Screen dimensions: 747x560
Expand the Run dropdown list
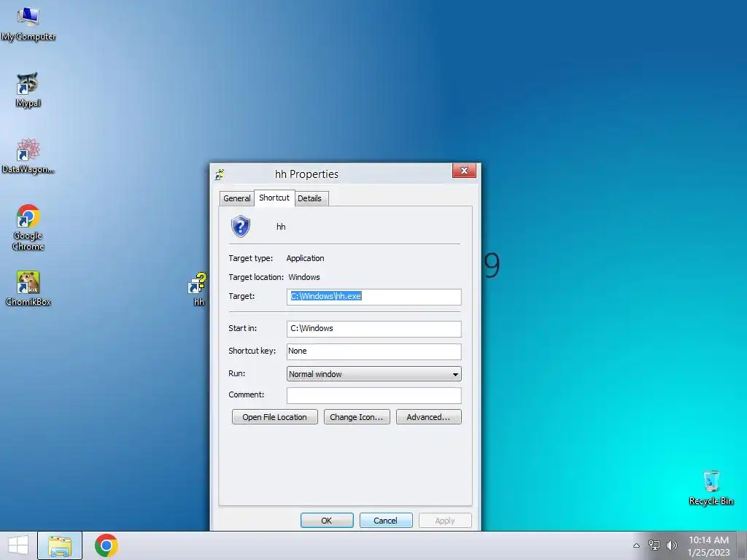[374, 374]
